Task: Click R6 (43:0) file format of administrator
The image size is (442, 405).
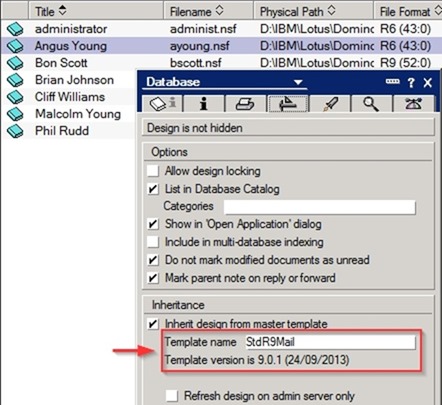Action: coord(405,29)
